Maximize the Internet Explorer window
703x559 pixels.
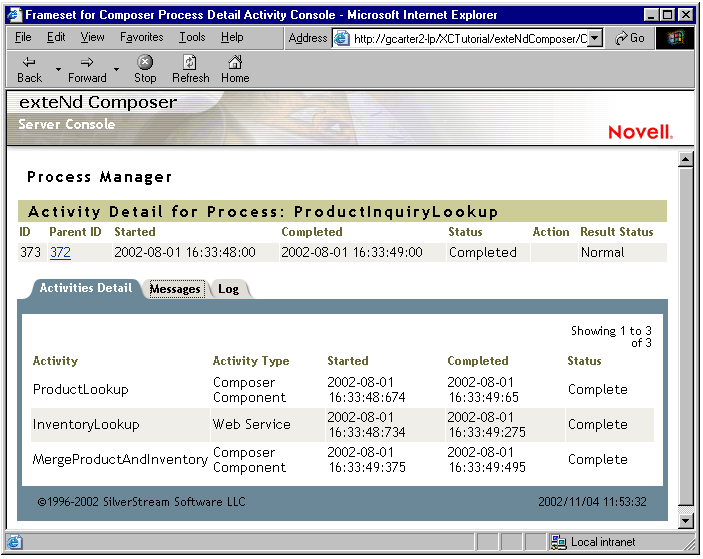(x=668, y=15)
